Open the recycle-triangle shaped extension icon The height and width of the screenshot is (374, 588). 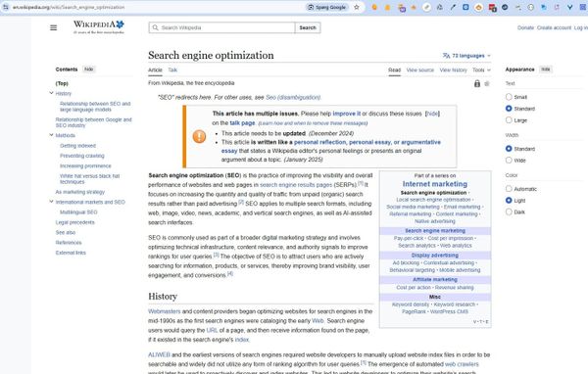[440, 7]
